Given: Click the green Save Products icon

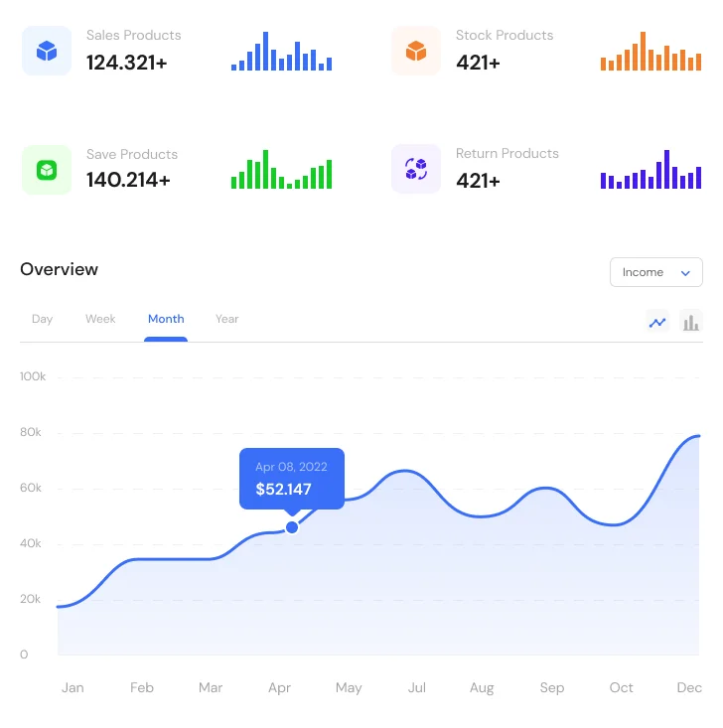Looking at the screenshot, I should (x=47, y=170).
